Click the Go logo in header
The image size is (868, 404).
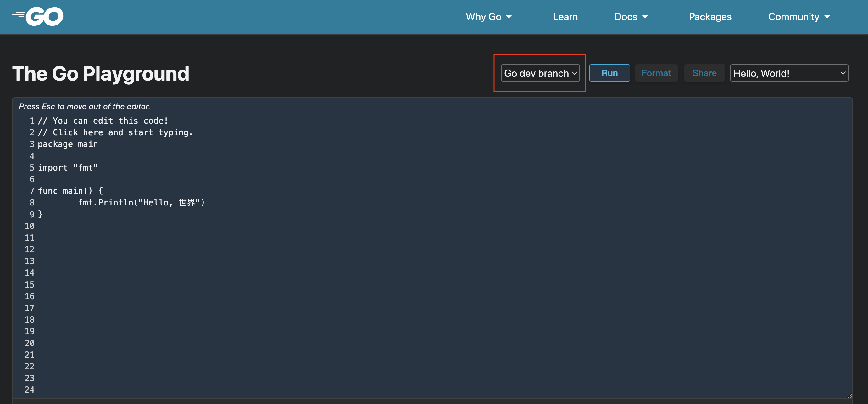click(x=38, y=16)
